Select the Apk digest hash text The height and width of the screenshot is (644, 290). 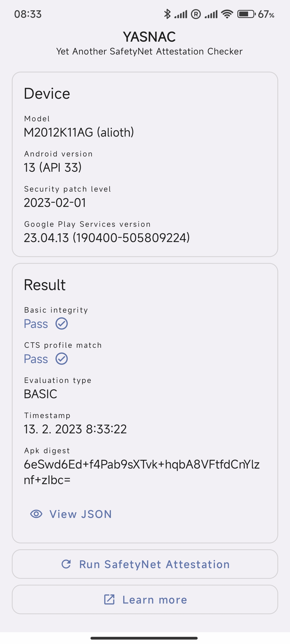(x=142, y=472)
